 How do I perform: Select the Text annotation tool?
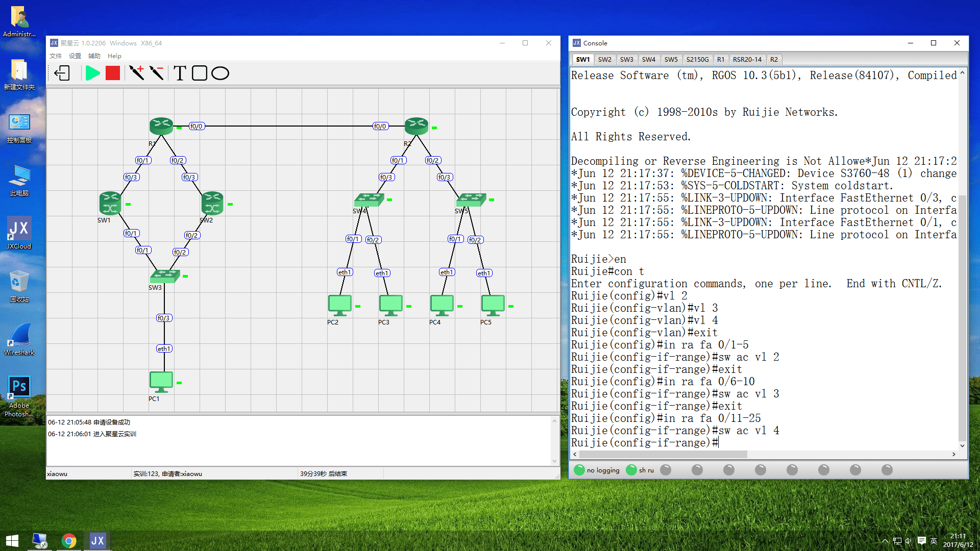click(x=180, y=73)
